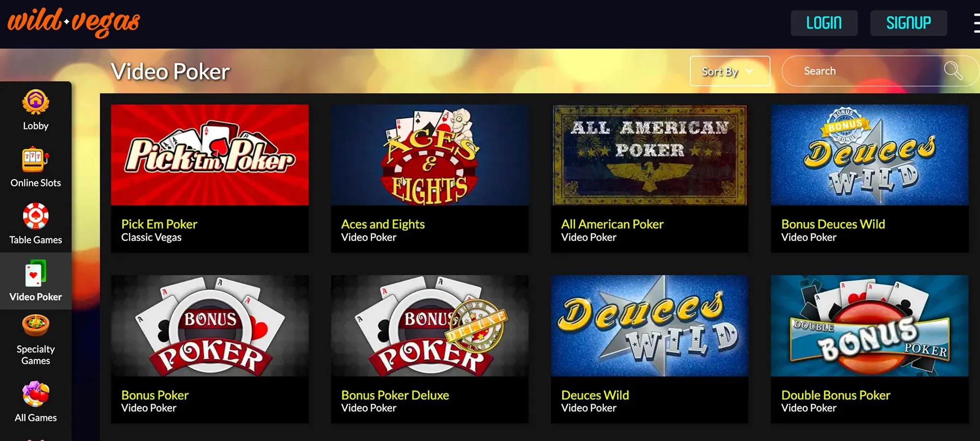The width and height of the screenshot is (980, 441).
Task: Select the Double Bonus Poker title link
Action: (x=835, y=395)
